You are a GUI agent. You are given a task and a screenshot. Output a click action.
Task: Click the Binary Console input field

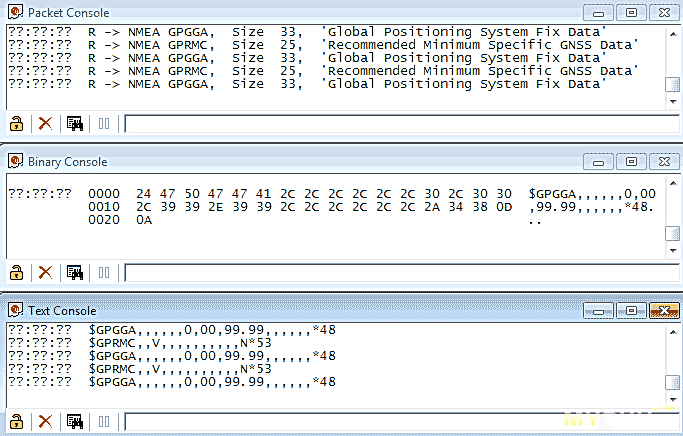400,272
